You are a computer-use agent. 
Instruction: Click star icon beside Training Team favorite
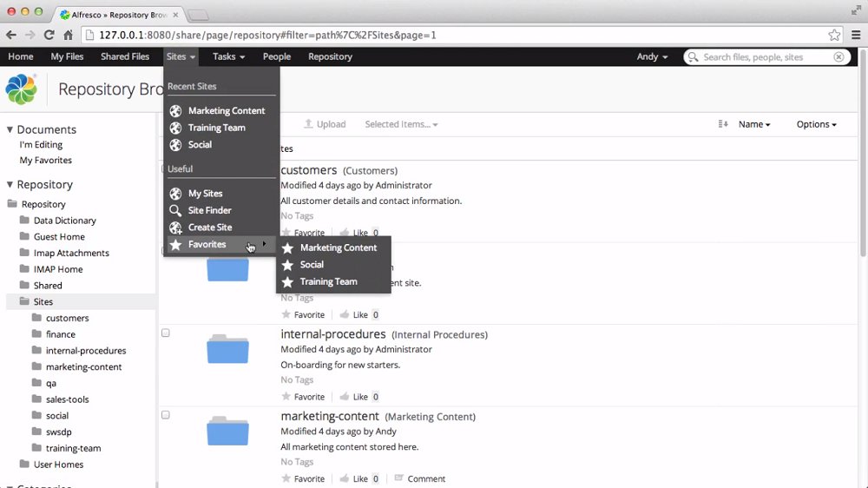pyautogui.click(x=287, y=282)
